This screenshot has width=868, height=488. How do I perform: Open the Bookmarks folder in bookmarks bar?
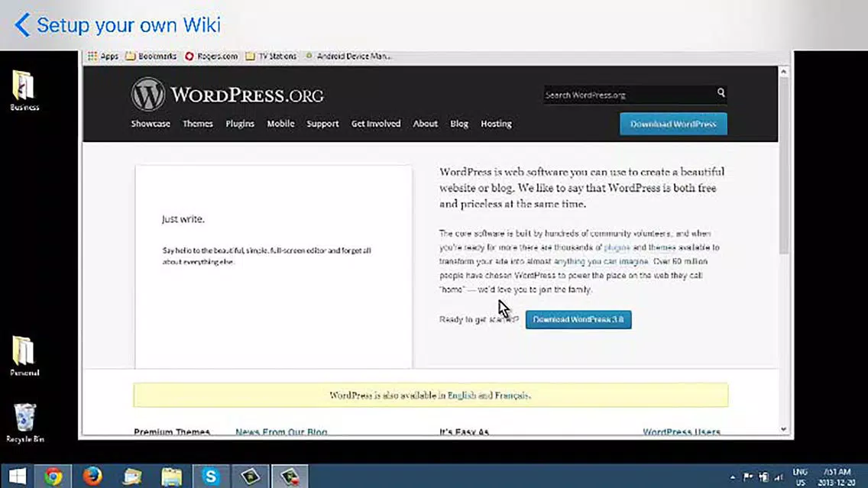tap(151, 56)
